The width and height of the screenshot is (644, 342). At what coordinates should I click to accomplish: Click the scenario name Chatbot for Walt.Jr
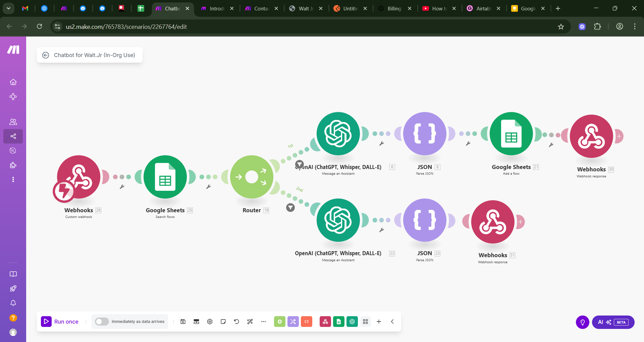[95, 55]
